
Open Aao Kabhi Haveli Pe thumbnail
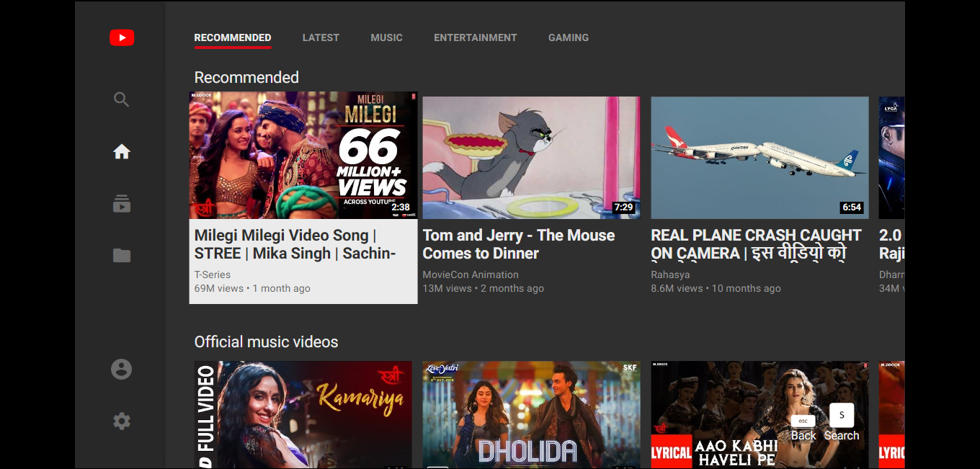(x=759, y=415)
